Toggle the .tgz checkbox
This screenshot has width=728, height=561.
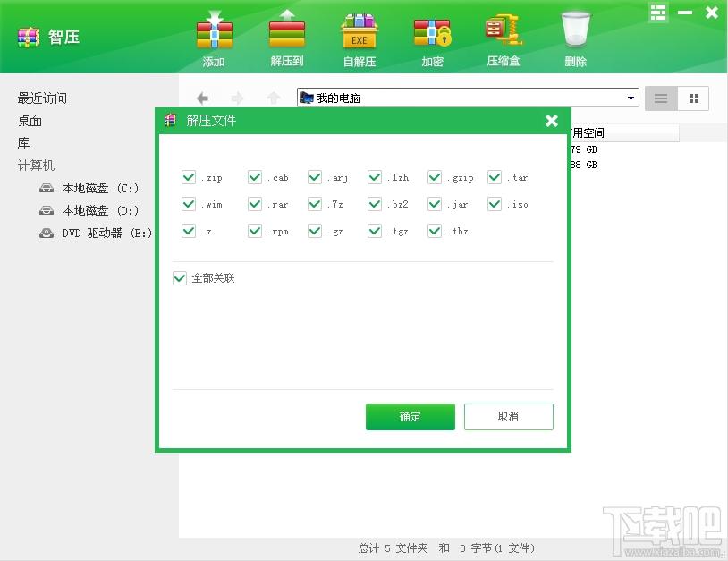coord(375,231)
